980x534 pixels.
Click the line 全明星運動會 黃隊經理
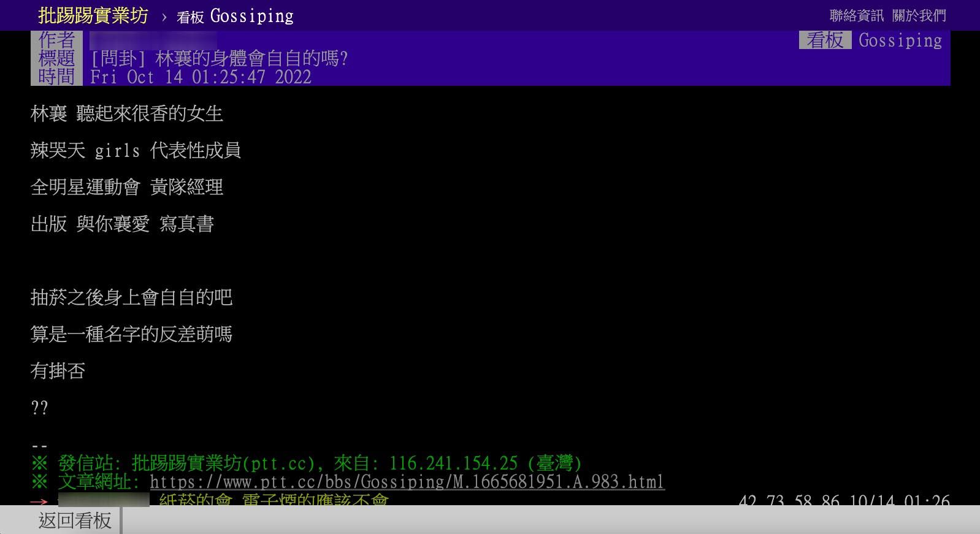click(x=127, y=187)
